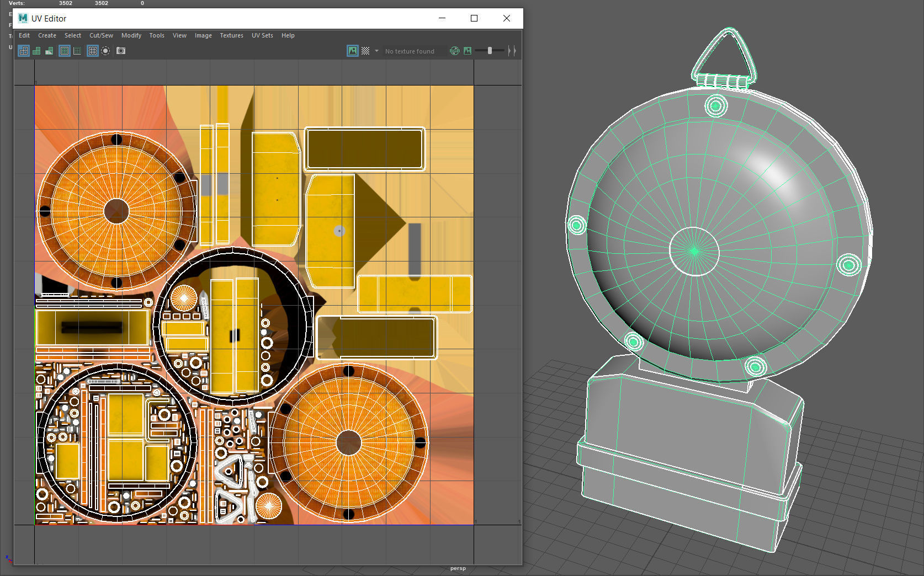This screenshot has width=924, height=576.
Task: Toggle texture borders display
Action: pyautogui.click(x=65, y=51)
